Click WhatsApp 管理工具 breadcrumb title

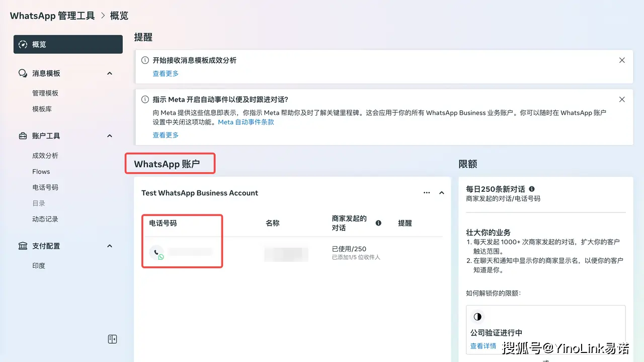tap(52, 16)
